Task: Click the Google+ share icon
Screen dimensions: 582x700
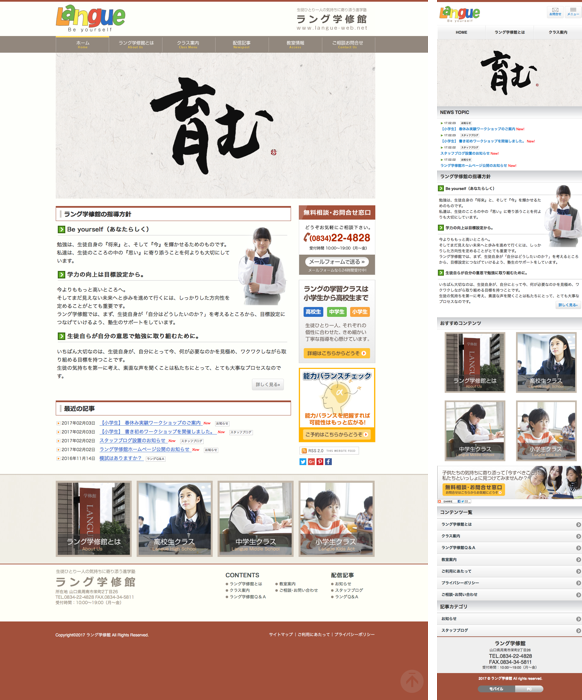Action: click(311, 462)
